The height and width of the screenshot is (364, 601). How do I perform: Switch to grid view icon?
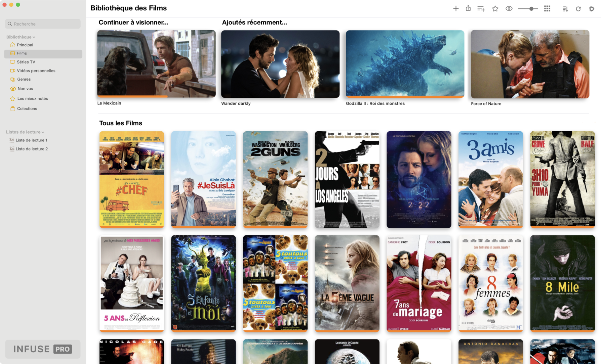[x=547, y=9]
